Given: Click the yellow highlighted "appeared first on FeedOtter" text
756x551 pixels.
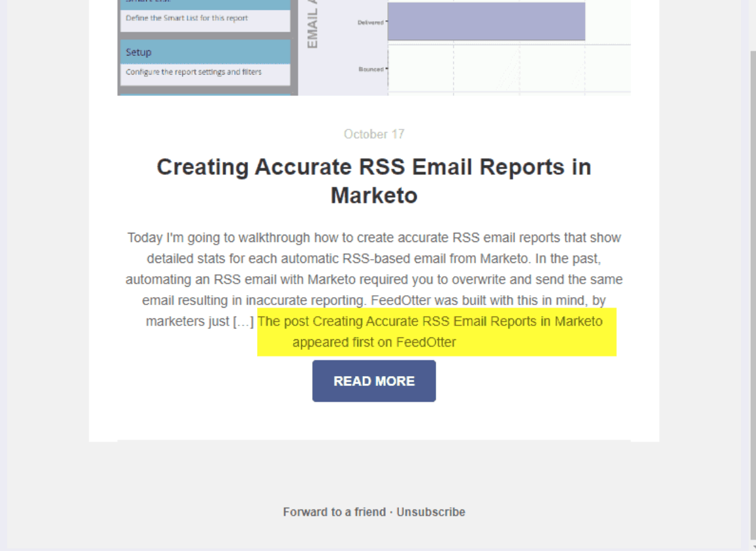Looking at the screenshot, I should coord(373,342).
